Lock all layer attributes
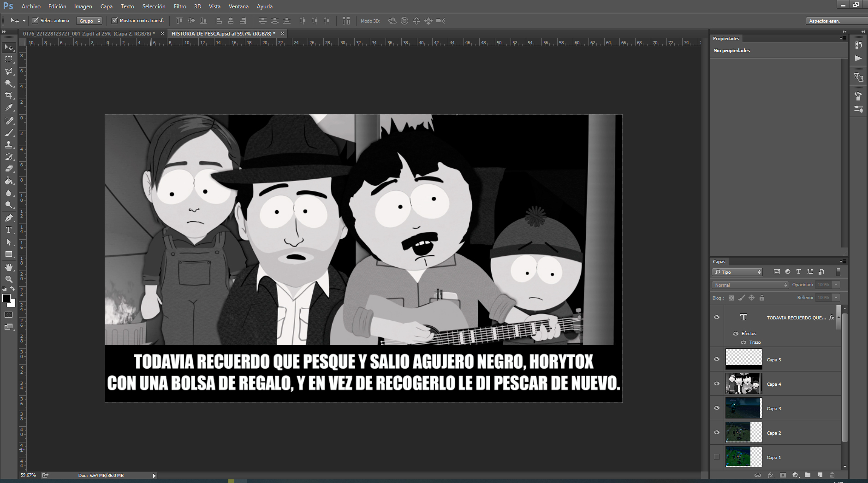This screenshot has height=483, width=868. (762, 298)
